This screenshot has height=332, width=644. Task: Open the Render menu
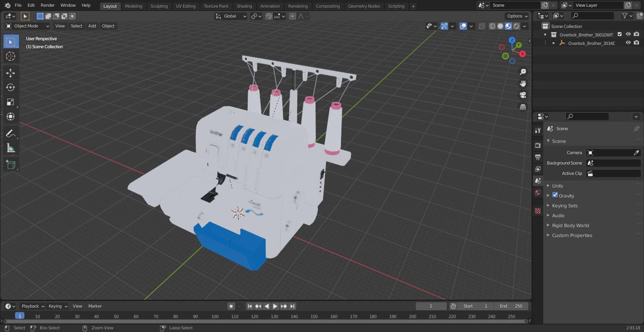(x=48, y=5)
